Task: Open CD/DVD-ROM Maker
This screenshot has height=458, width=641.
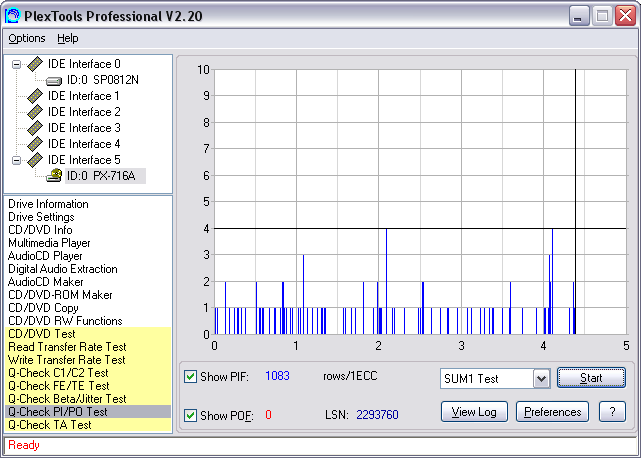Action: click(x=60, y=295)
